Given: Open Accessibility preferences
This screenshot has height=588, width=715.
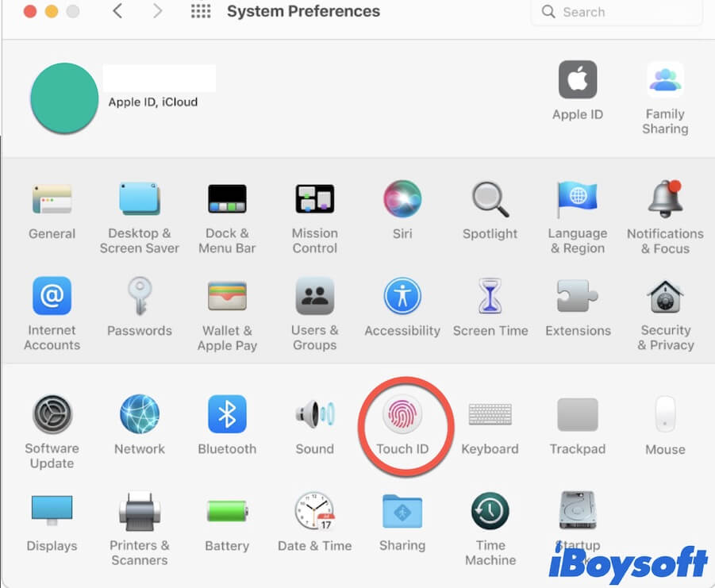Looking at the screenshot, I should (x=402, y=297).
